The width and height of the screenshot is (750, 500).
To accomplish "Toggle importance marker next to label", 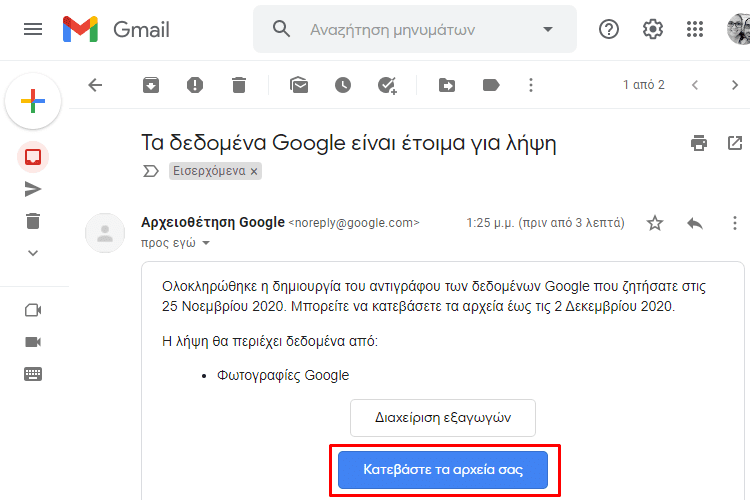I will click(x=151, y=171).
